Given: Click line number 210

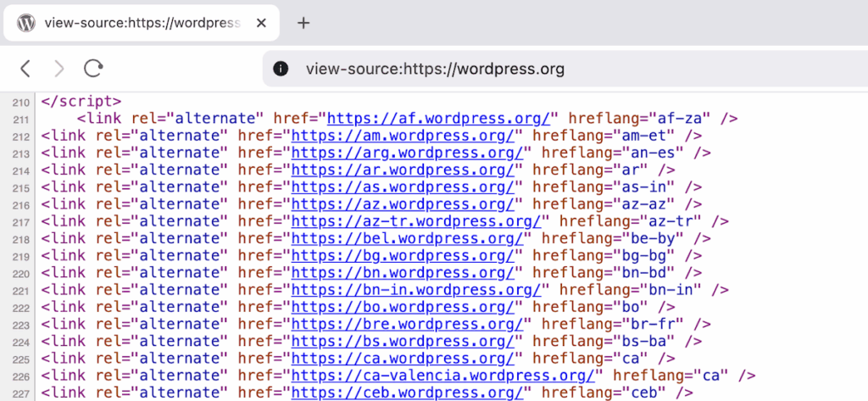Looking at the screenshot, I should pos(20,103).
